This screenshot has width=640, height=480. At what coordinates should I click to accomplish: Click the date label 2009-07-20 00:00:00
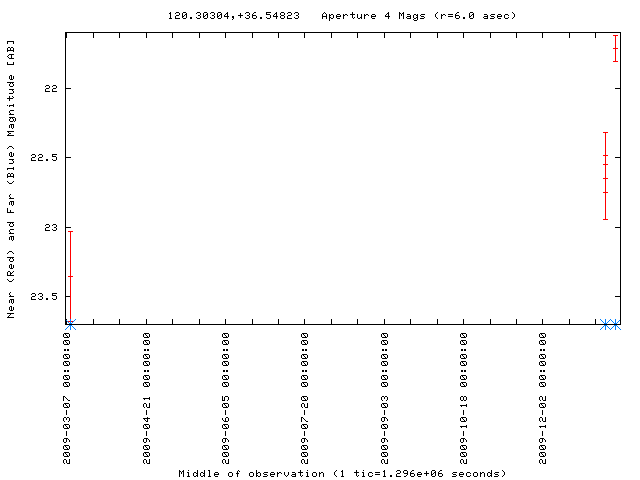click(305, 398)
